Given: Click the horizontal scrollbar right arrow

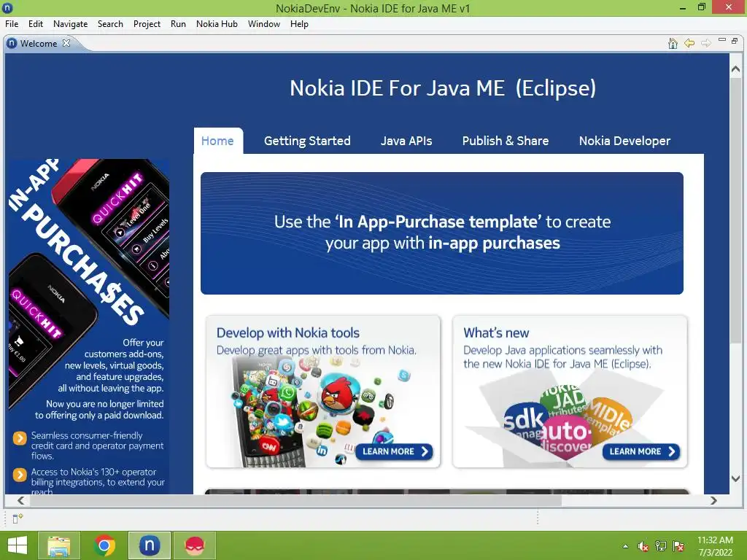Looking at the screenshot, I should coord(713,500).
